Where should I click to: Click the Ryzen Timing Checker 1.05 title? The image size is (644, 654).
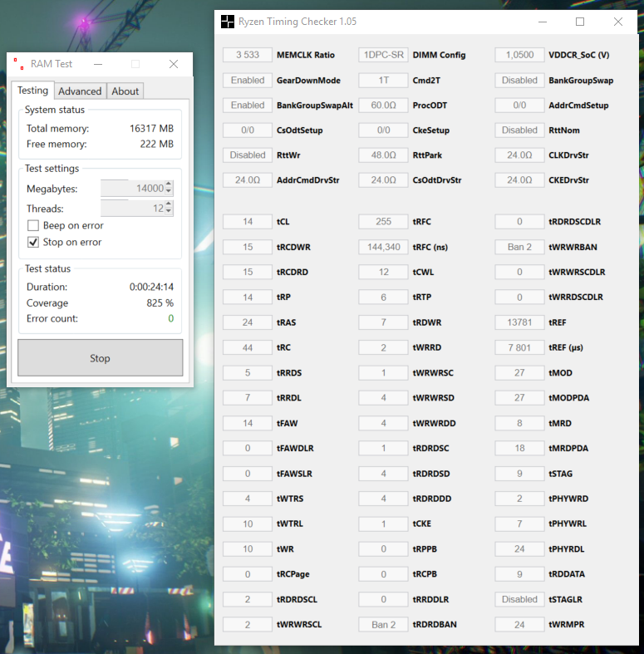297,22
